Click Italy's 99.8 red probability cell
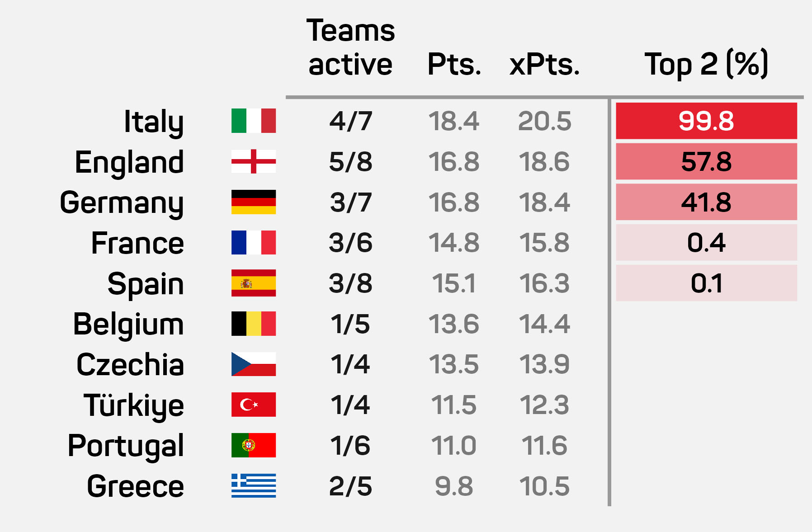The image size is (812, 532). pyautogui.click(x=706, y=121)
